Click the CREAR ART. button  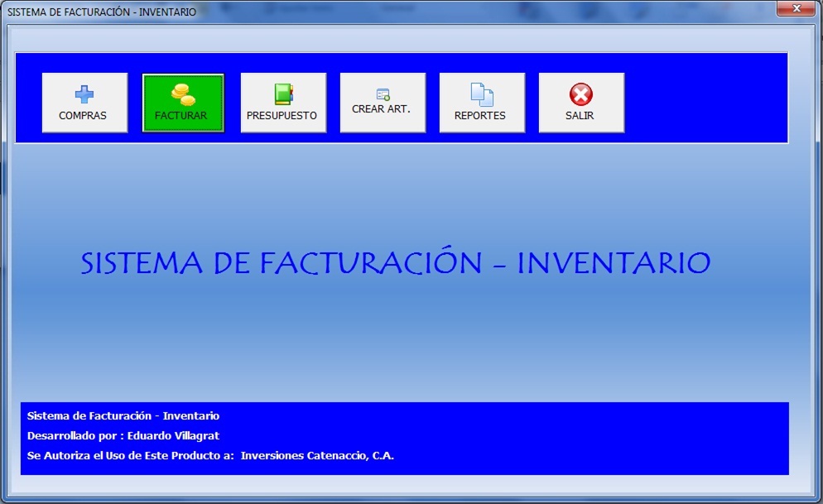(383, 103)
